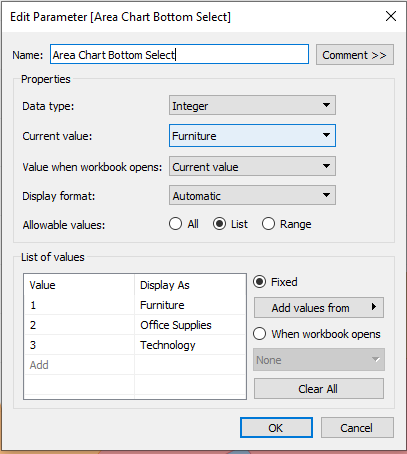The height and width of the screenshot is (454, 407).
Task: Click the Name input field
Action: [179, 54]
